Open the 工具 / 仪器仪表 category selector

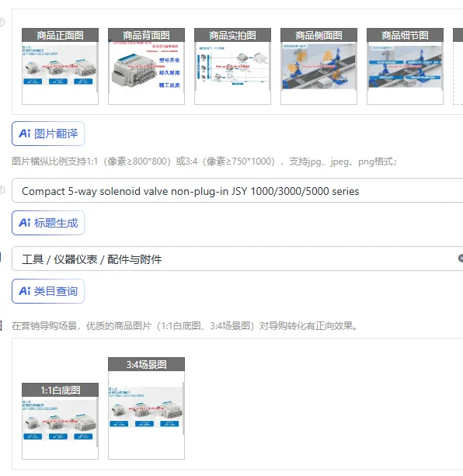238,259
